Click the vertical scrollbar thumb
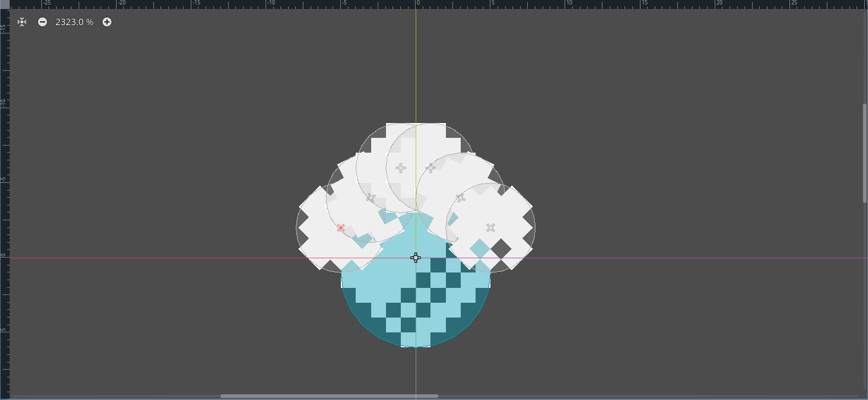 [865, 153]
